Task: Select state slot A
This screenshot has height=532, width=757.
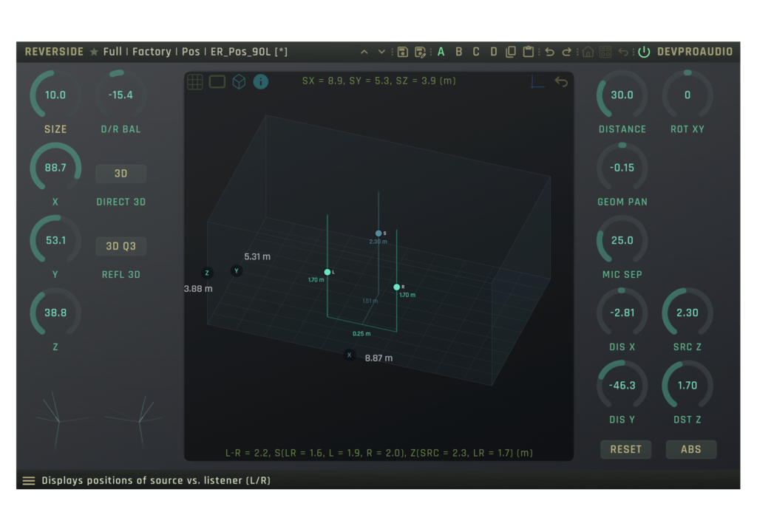Action: point(441,52)
